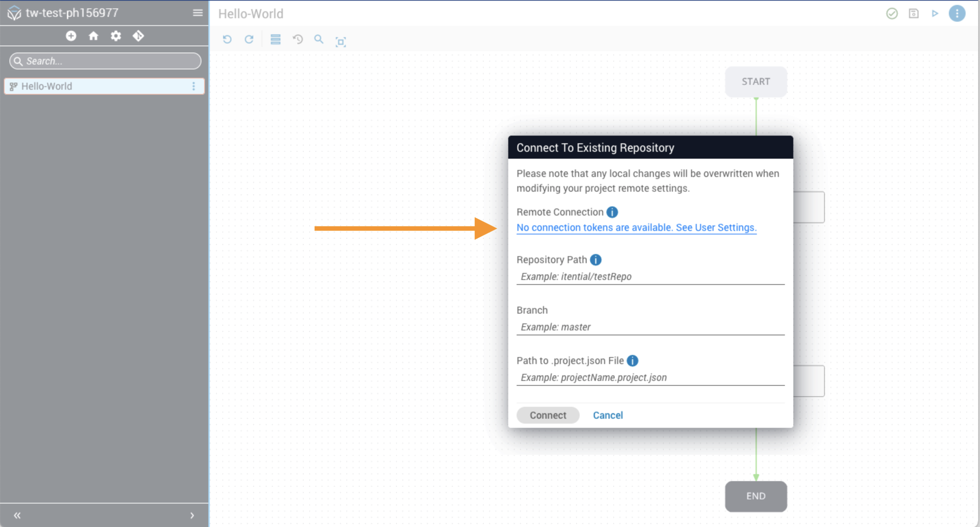Open the hamburger menu beside project name
The image size is (980, 527).
pyautogui.click(x=198, y=13)
